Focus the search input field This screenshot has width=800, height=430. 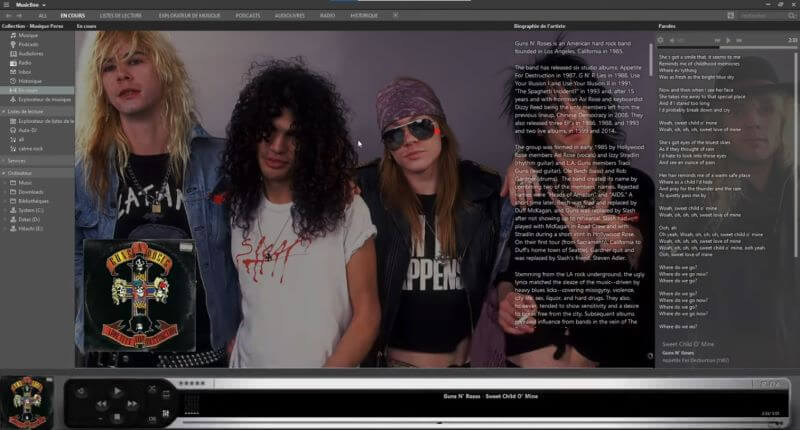coord(762,16)
